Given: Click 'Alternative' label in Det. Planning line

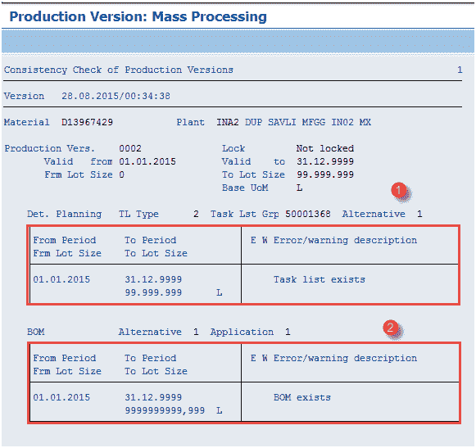Looking at the screenshot, I should click(374, 214).
